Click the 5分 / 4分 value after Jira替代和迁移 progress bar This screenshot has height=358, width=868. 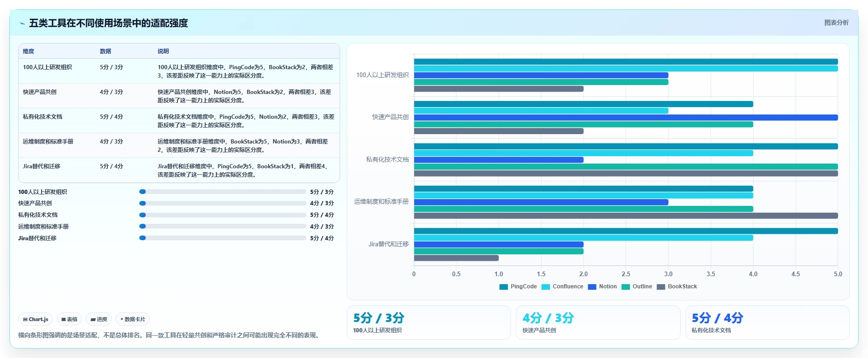click(322, 238)
